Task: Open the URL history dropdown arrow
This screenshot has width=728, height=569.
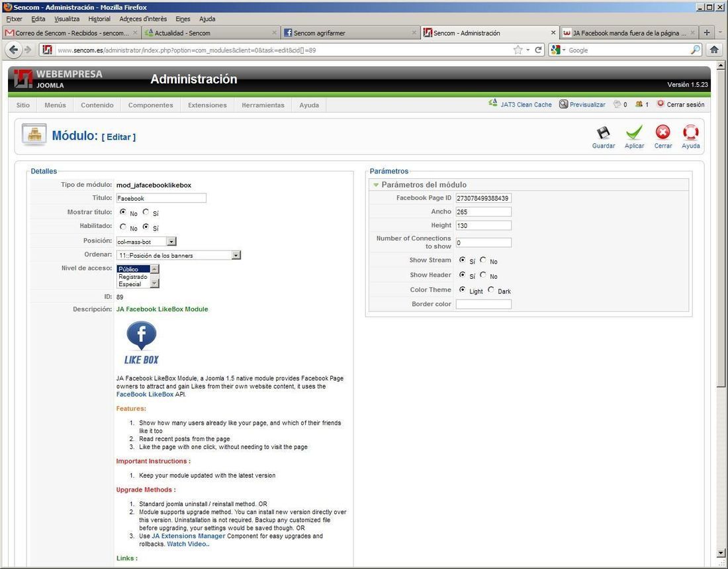Action: pyautogui.click(x=528, y=50)
